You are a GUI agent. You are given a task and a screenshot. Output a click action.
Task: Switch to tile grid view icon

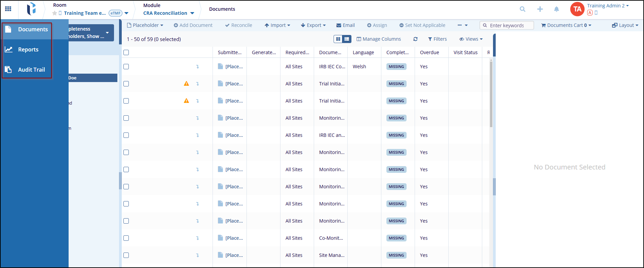(338, 39)
